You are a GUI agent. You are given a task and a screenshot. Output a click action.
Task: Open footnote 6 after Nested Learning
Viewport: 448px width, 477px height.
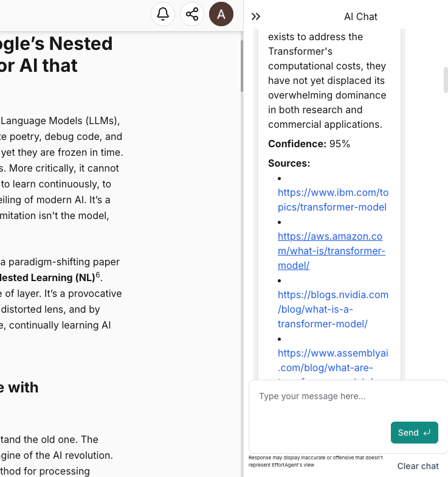pos(98,274)
